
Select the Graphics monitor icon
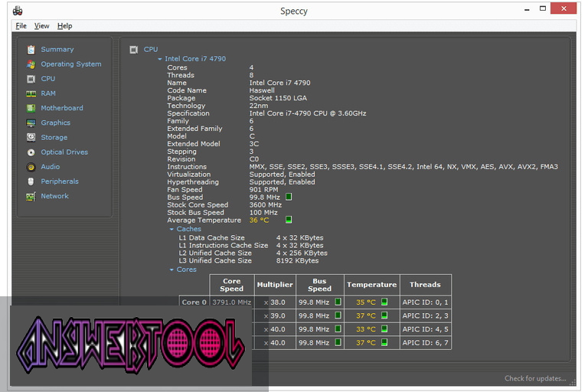31,122
